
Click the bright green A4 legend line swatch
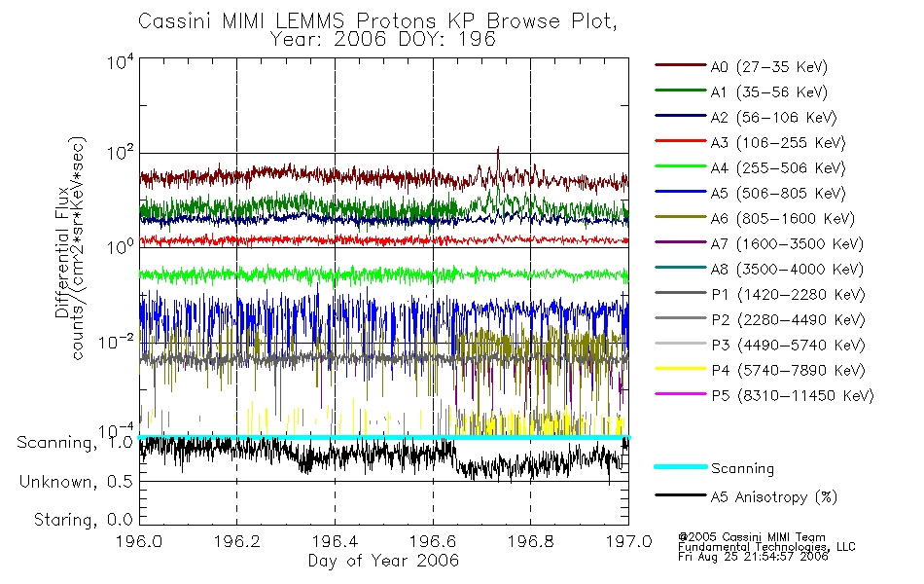click(681, 166)
